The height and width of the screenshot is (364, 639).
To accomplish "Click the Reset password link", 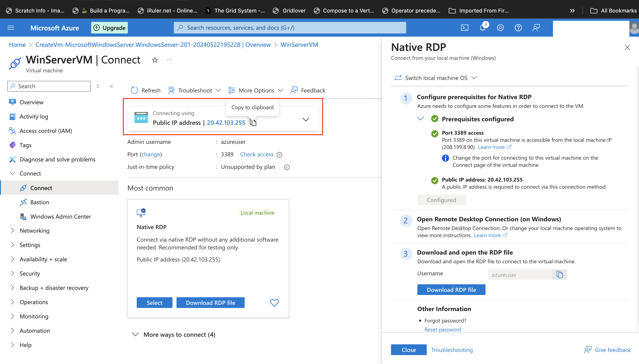I will click(x=442, y=330).
